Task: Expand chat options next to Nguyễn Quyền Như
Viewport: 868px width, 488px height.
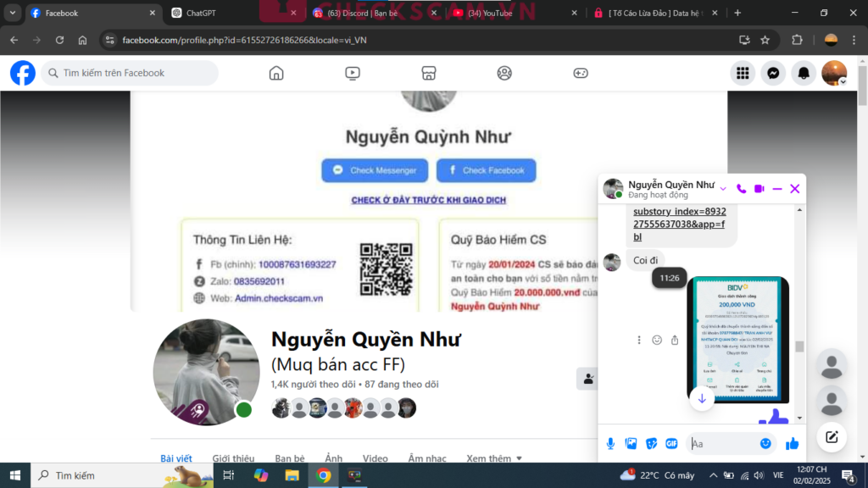Action: pos(723,189)
